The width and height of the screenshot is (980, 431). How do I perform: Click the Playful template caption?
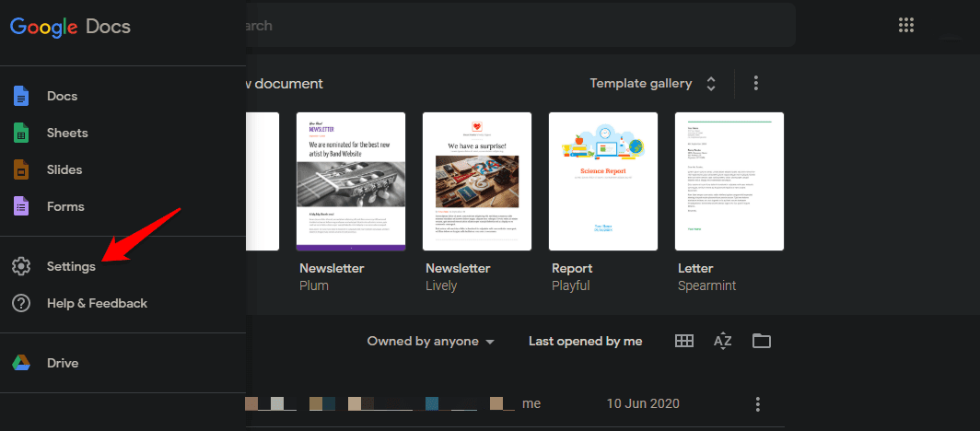(x=571, y=286)
